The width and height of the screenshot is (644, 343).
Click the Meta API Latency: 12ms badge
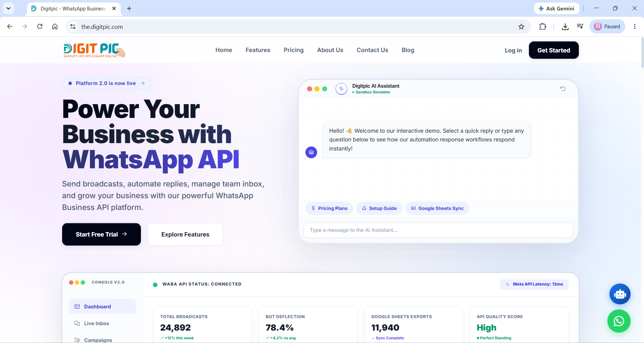pyautogui.click(x=534, y=284)
